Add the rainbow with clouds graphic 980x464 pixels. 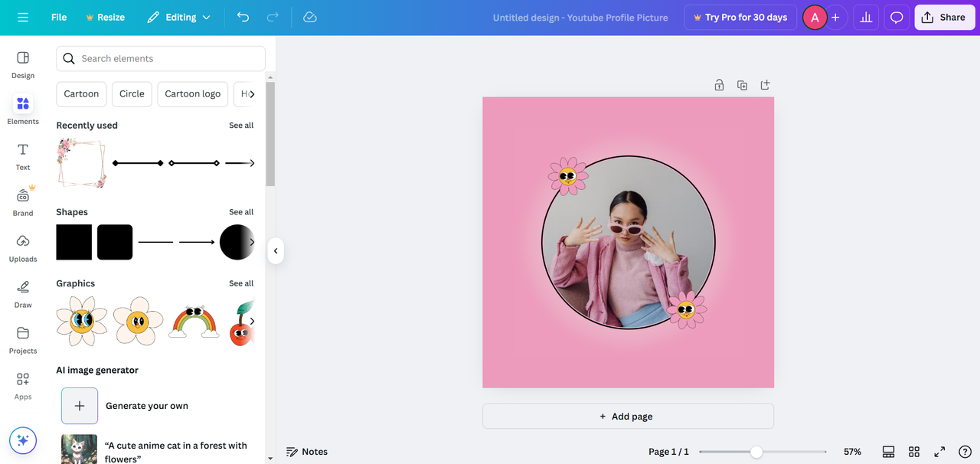click(x=194, y=322)
